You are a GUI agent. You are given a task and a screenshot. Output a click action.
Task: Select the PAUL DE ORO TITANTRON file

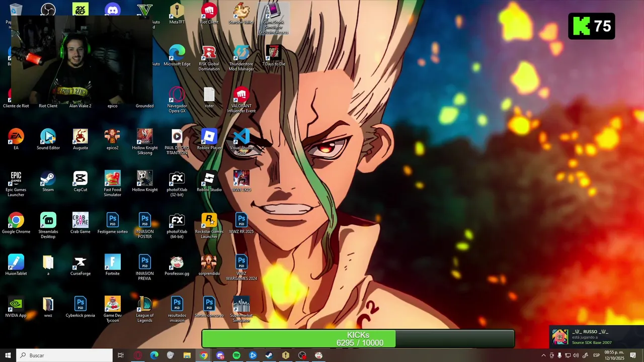(177, 142)
